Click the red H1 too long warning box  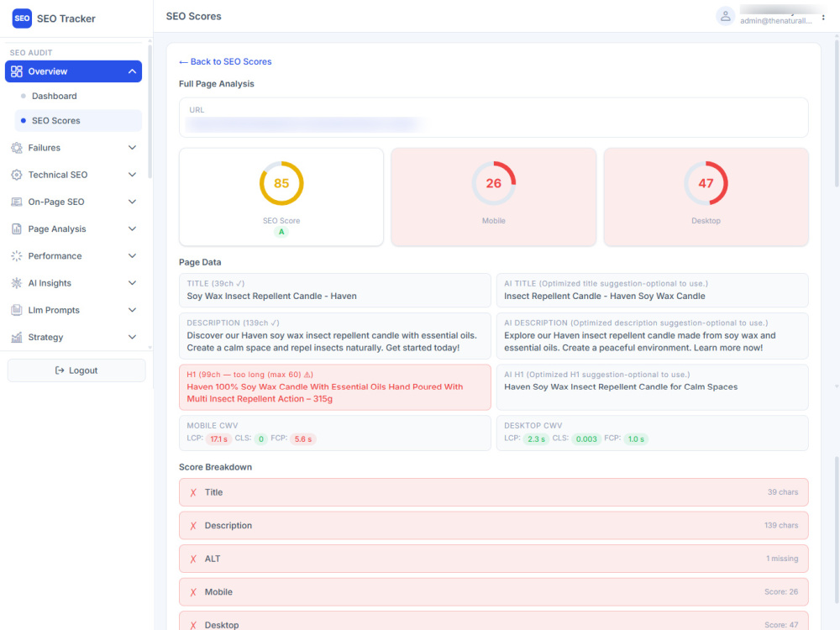tap(335, 387)
